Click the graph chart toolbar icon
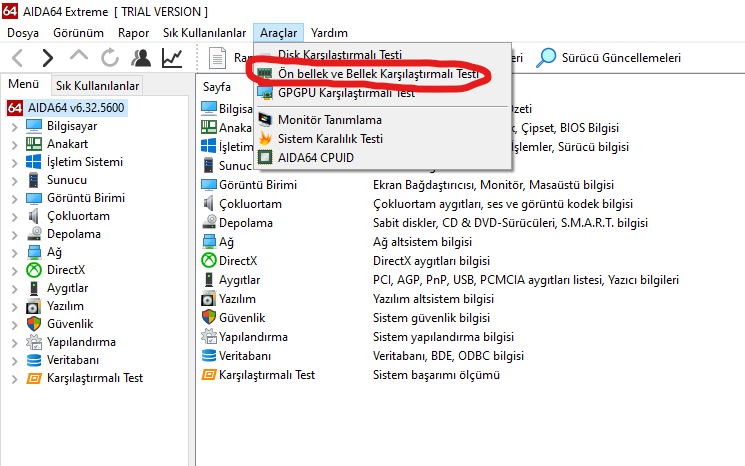Viewport: 745px width, 466px height. click(172, 58)
